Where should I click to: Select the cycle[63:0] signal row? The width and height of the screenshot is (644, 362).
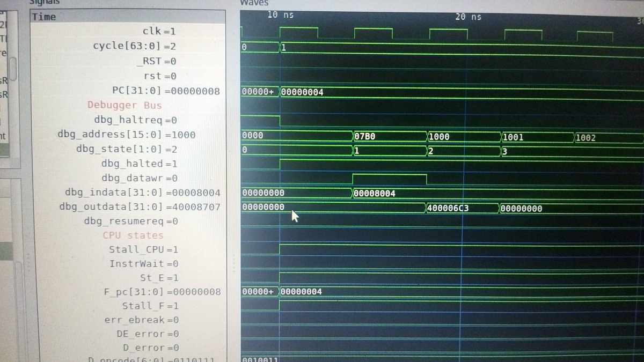pyautogui.click(x=135, y=46)
